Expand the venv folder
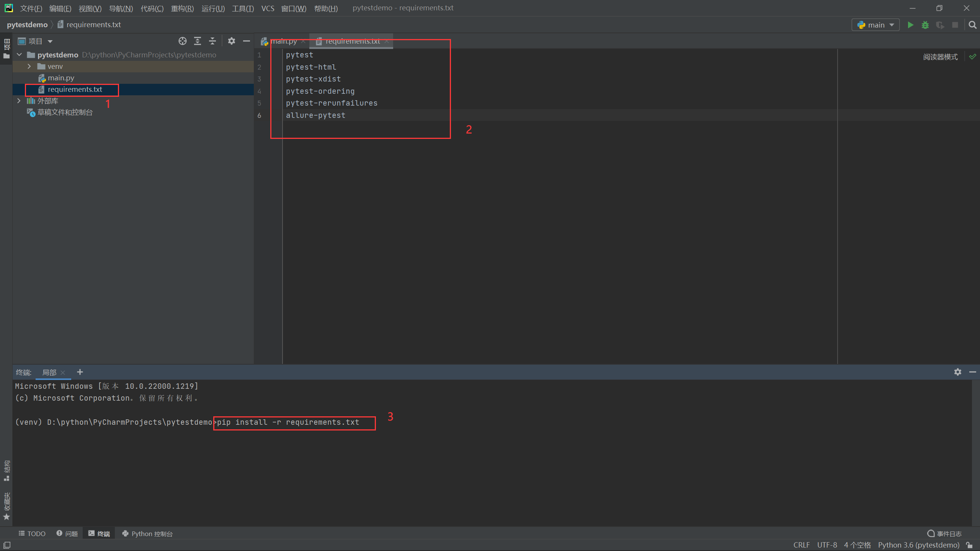The height and width of the screenshot is (551, 980). click(29, 66)
